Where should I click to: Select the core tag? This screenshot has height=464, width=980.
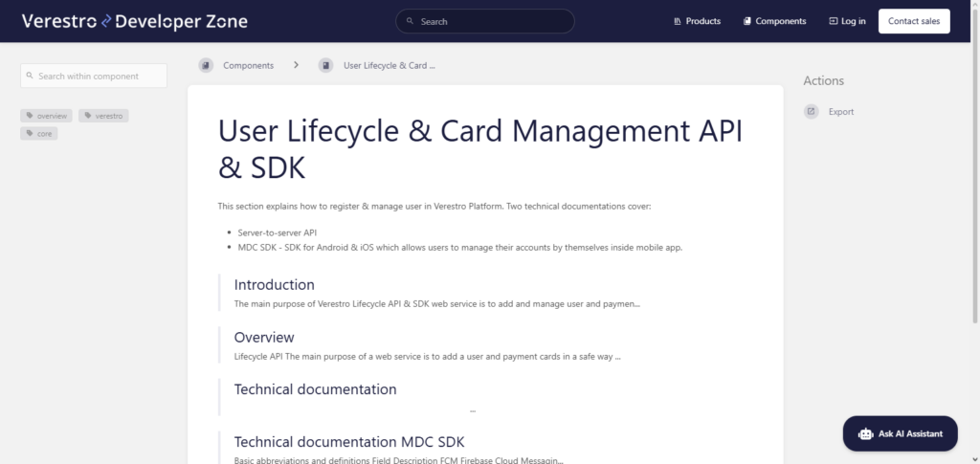38,134
